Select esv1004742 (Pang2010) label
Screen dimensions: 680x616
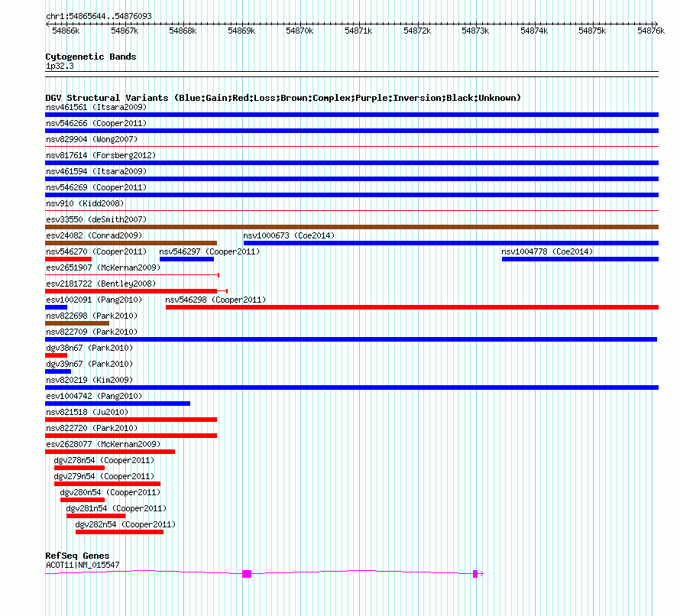[94, 396]
